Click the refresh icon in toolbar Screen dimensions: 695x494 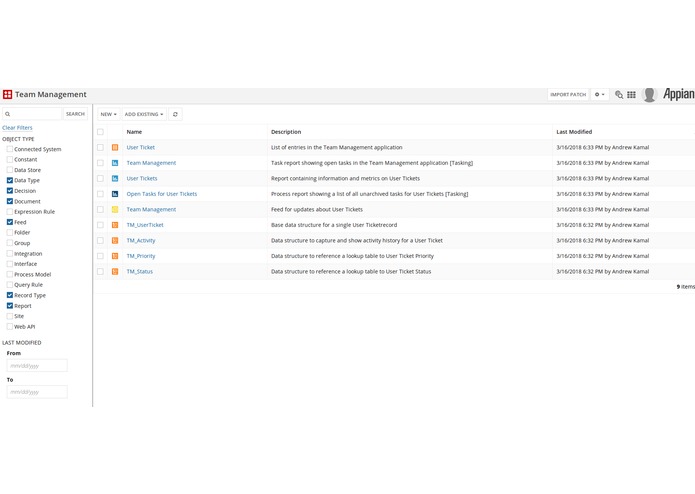click(x=175, y=114)
